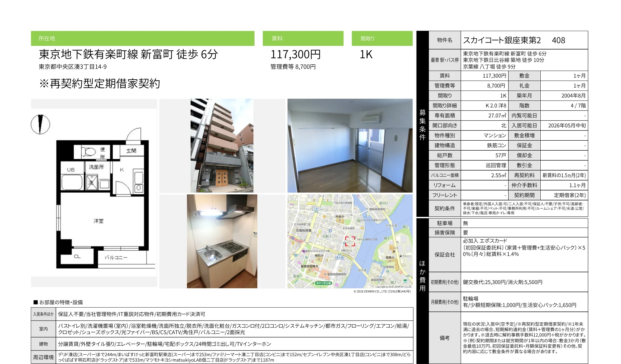Open the kitchen sink photo

coord(222,241)
